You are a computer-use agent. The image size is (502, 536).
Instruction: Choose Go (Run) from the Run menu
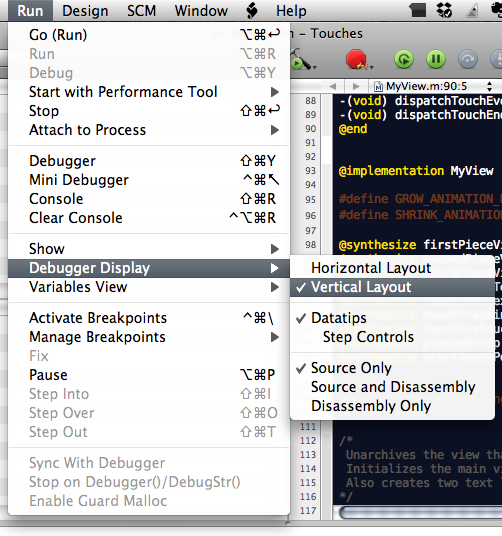pos(149,35)
